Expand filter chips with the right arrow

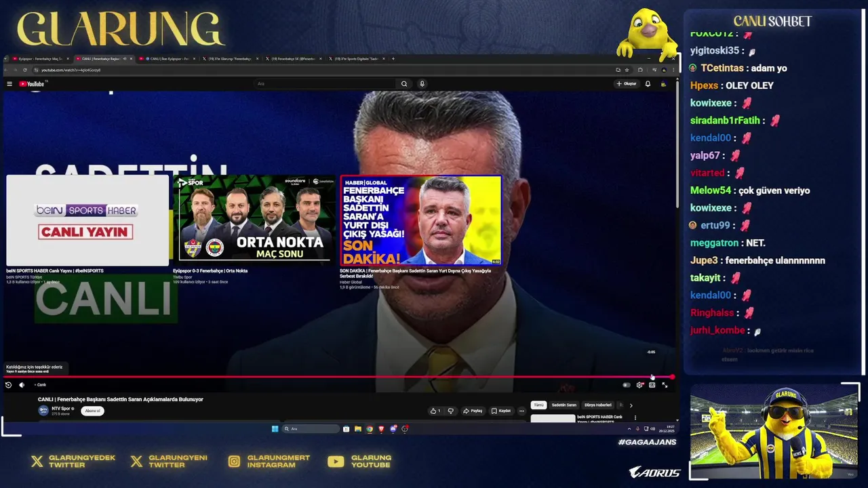[631, 405]
